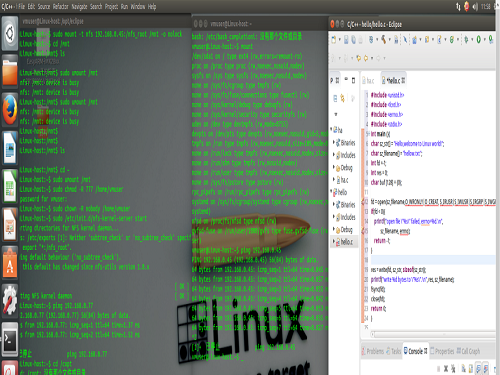
Task: Click the Debug bug icon in the toolbar
Action: 466,39
